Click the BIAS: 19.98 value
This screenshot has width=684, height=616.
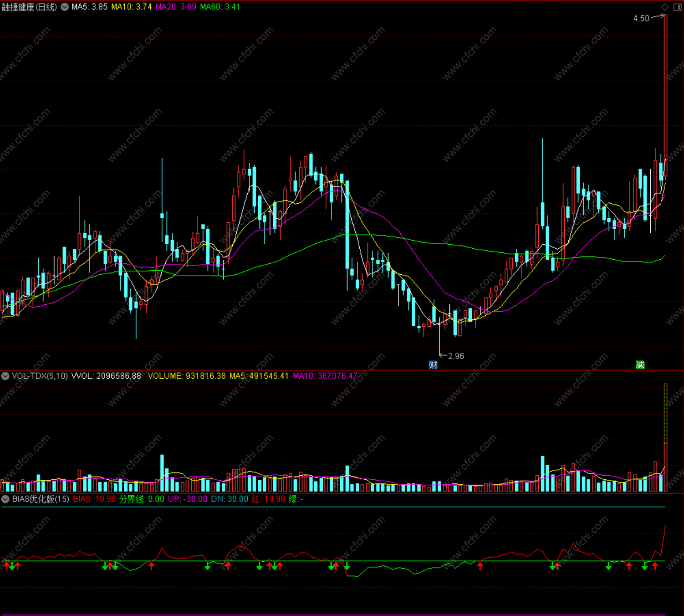point(94,499)
